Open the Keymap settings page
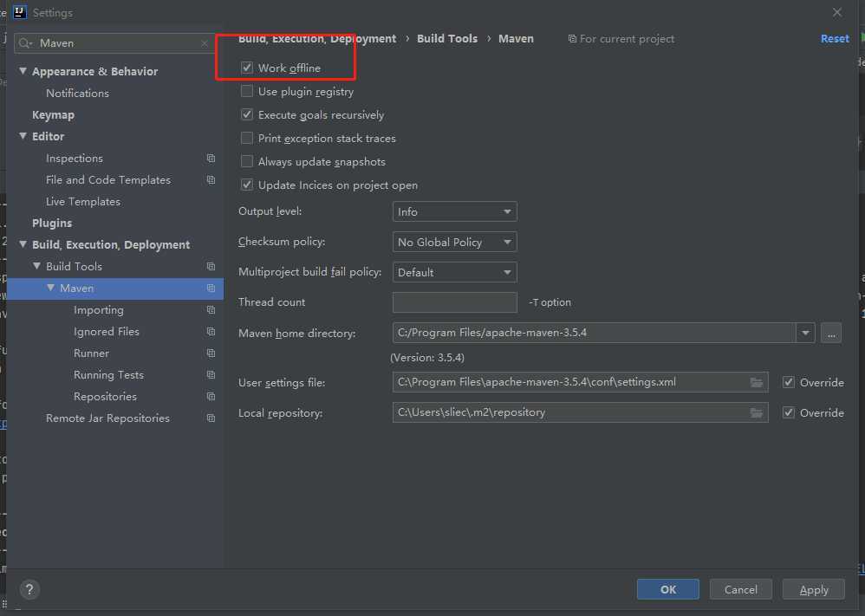865x616 pixels. (x=53, y=114)
